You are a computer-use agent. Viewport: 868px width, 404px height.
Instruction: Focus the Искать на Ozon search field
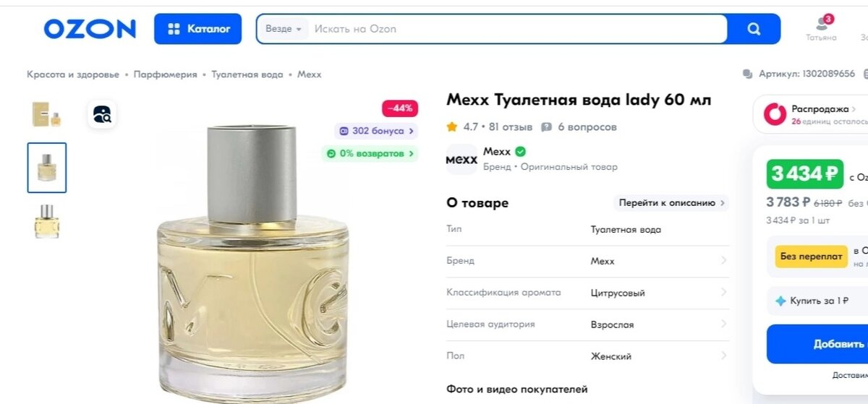516,29
